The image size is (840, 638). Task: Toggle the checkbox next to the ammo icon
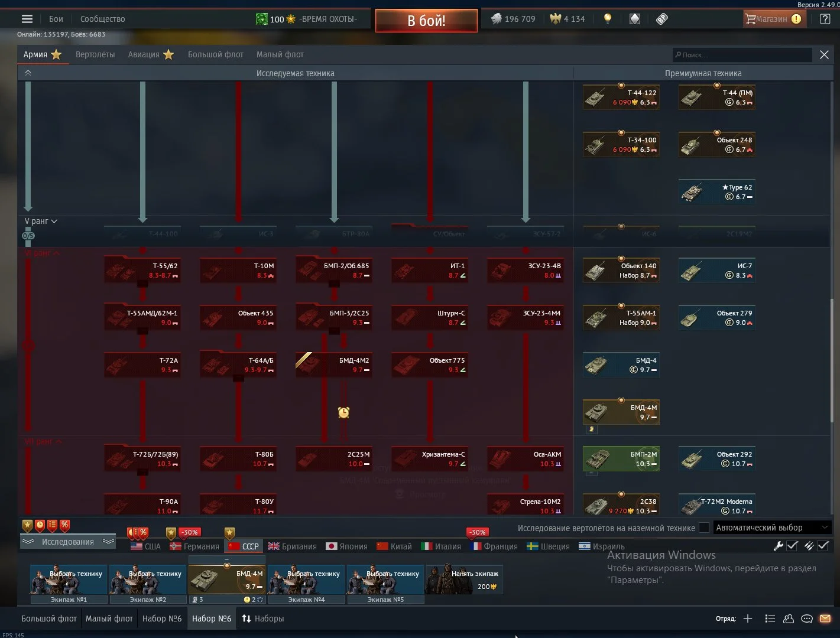click(822, 546)
